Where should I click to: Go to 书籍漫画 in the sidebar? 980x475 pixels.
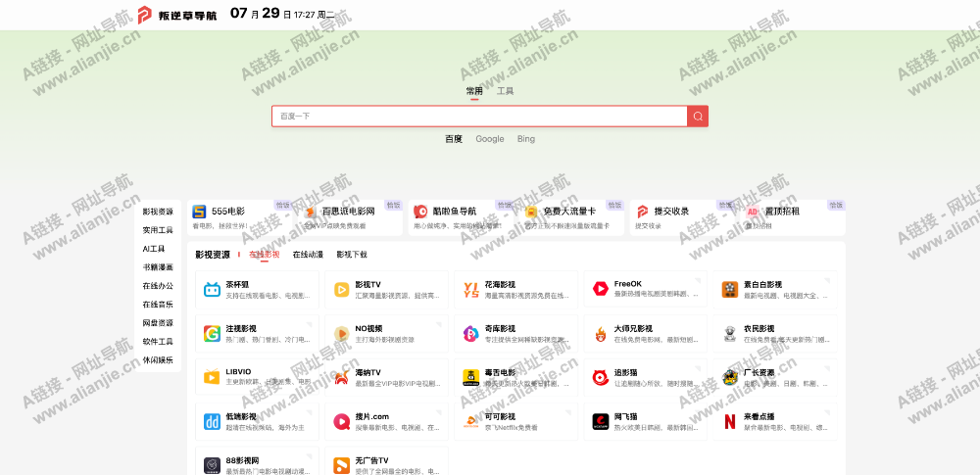tap(158, 267)
